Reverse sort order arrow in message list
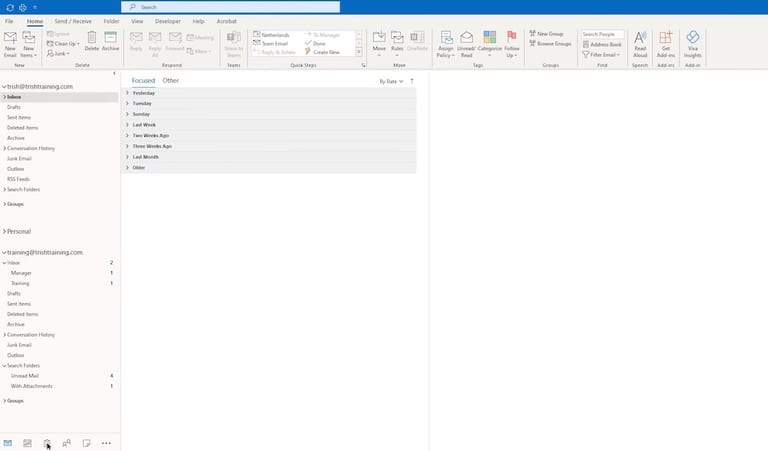 (x=412, y=81)
